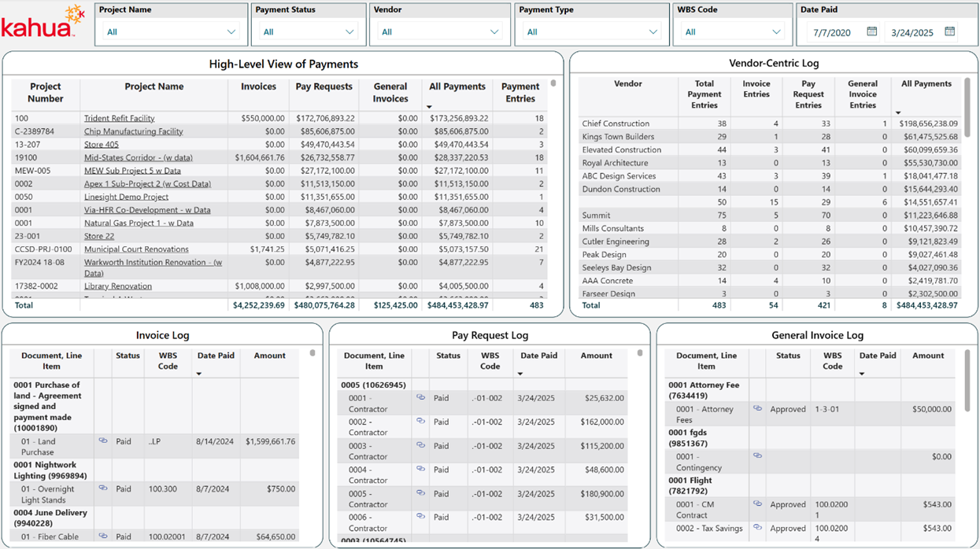Open the end date calendar picker
This screenshot has width=980, height=549.
[x=949, y=32]
